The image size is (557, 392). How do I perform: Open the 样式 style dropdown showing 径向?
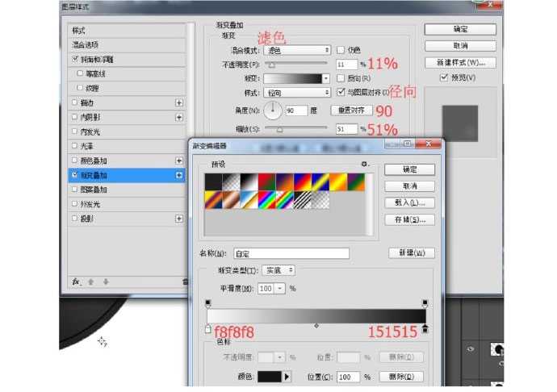point(299,93)
